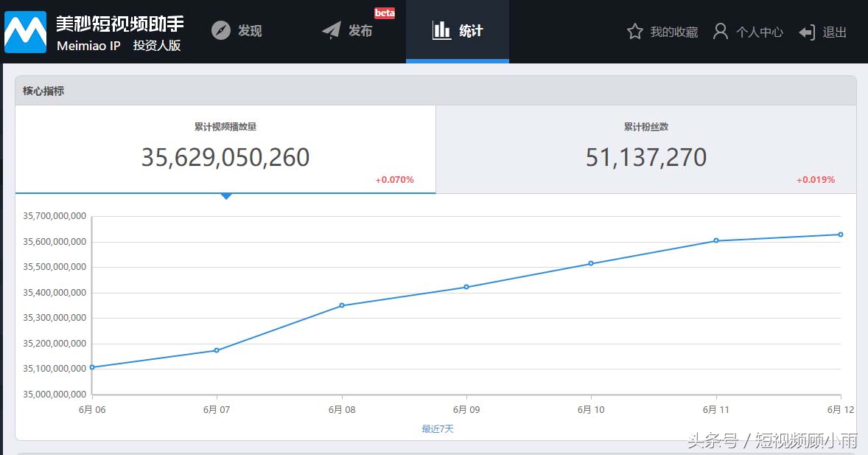This screenshot has height=455, width=868.
Task: Select the 累计粉丝数 metric panel
Action: pyautogui.click(x=645, y=149)
